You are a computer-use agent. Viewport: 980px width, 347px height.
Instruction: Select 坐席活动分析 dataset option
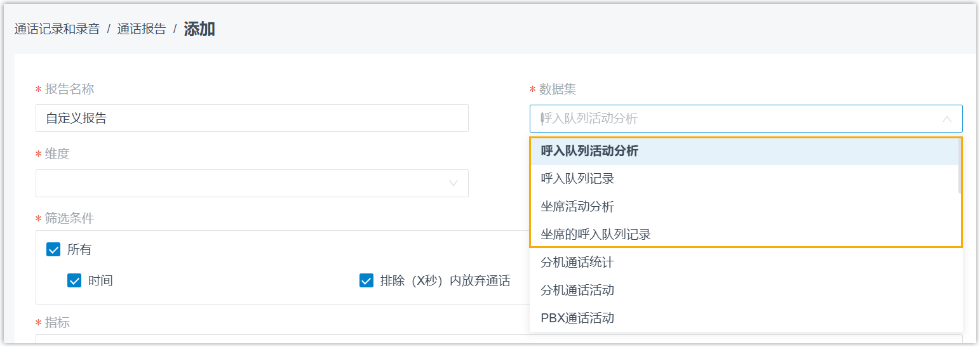577,207
